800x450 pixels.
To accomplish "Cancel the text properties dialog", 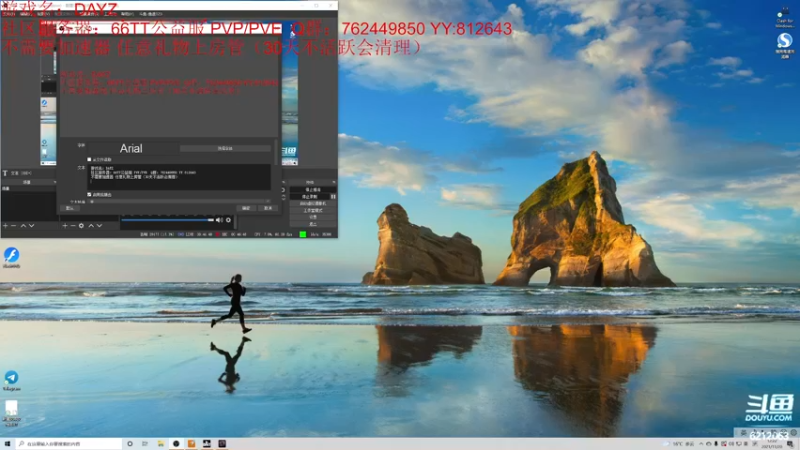I will coord(268,208).
